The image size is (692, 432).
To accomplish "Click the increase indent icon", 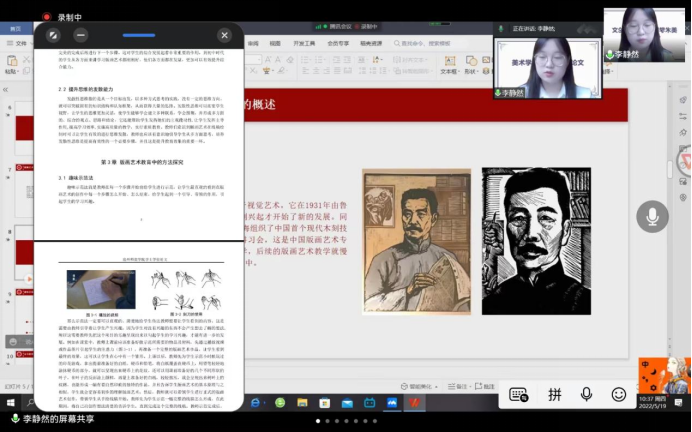I will point(347,60).
